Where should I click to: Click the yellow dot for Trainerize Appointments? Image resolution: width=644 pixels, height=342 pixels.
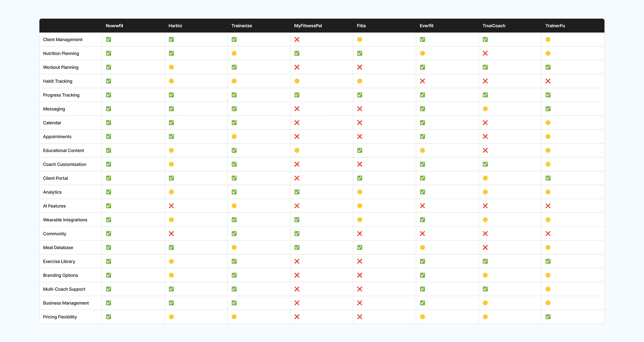tap(234, 137)
